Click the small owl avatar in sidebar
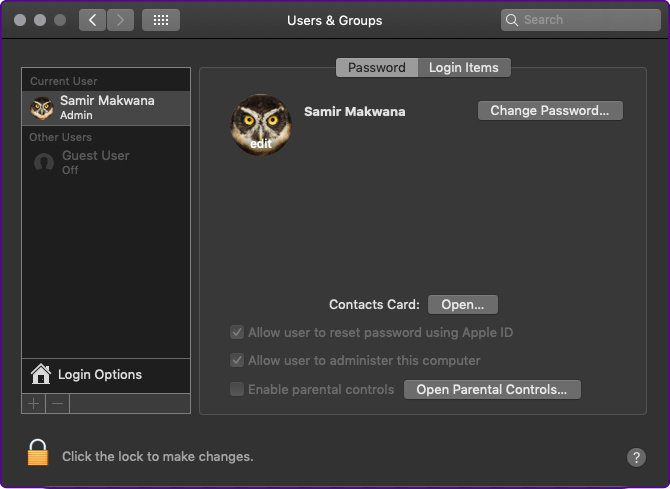This screenshot has height=489, width=670. [x=42, y=108]
